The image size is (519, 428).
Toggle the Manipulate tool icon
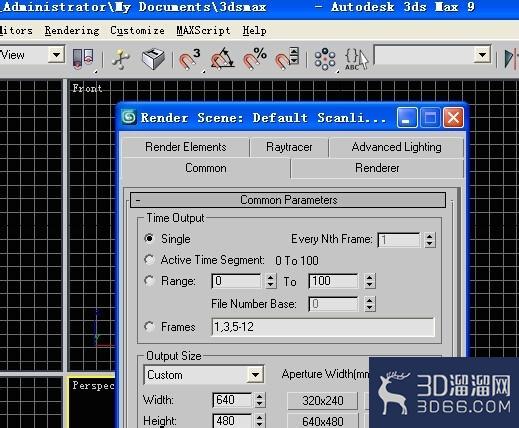[120, 59]
